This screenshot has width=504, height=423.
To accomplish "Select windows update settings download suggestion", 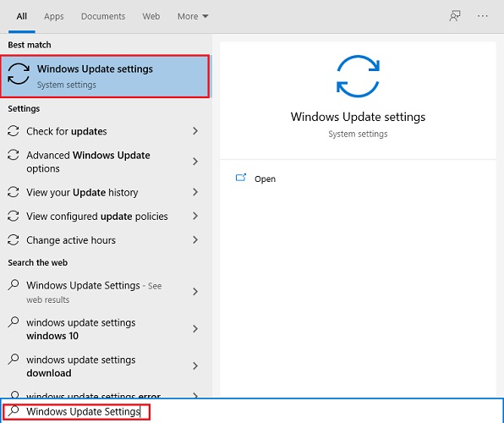I will pyautogui.click(x=105, y=366).
